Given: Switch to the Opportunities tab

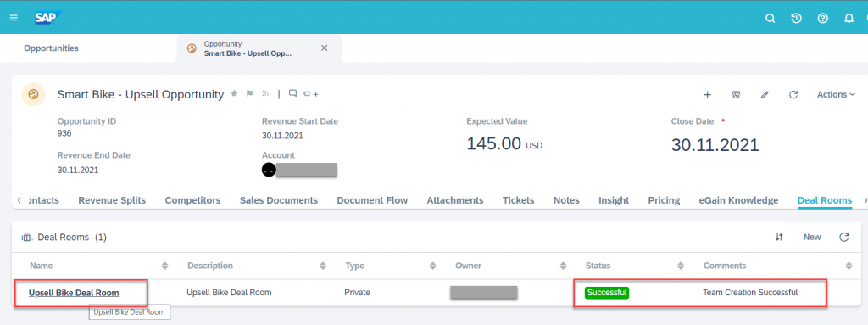Looking at the screenshot, I should tap(51, 48).
